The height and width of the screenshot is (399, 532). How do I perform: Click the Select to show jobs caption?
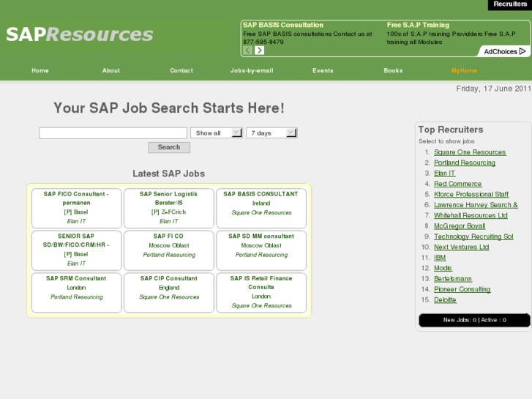(x=446, y=141)
